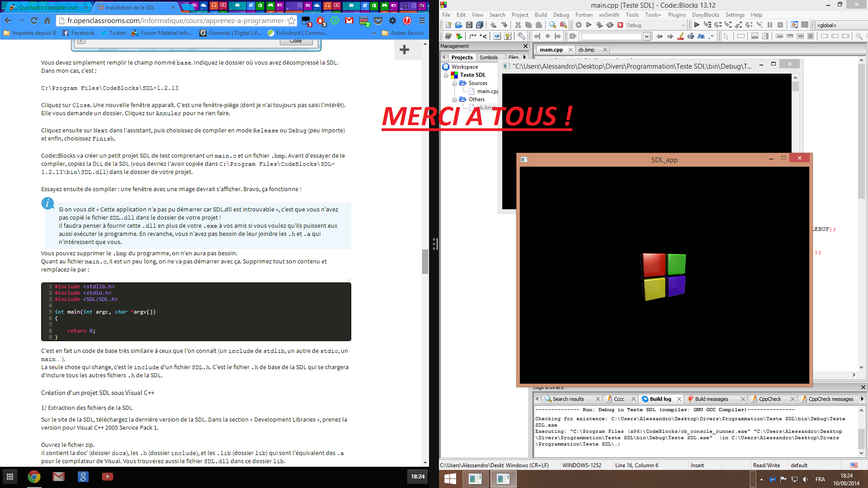The height and width of the screenshot is (488, 868).
Task: Click Close button in the browser dialog image
Action: click(296, 41)
